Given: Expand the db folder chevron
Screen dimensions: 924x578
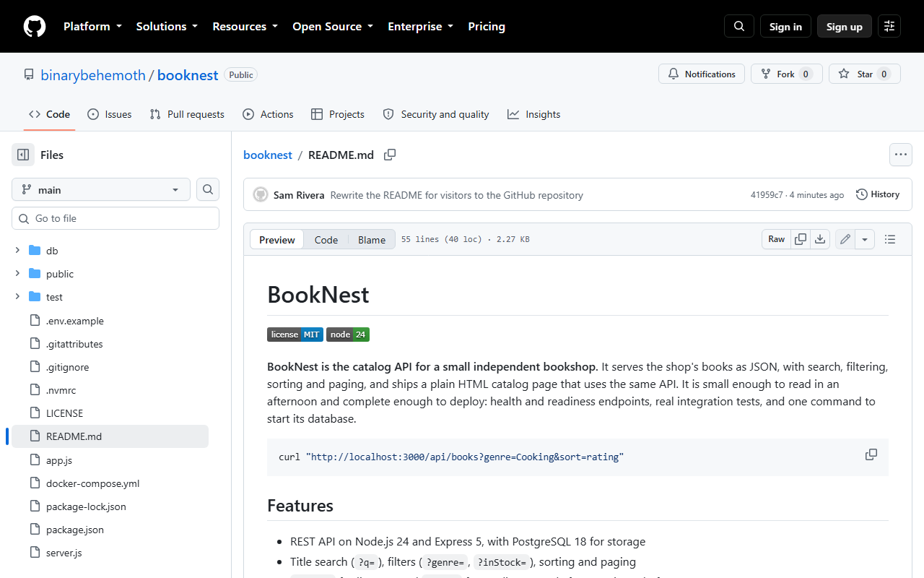Looking at the screenshot, I should coord(17,251).
